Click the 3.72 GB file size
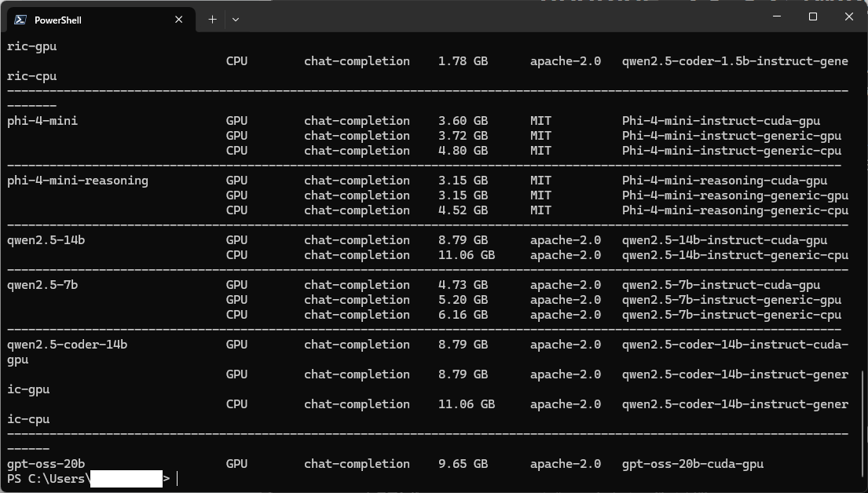This screenshot has height=493, width=868. pyautogui.click(x=463, y=136)
